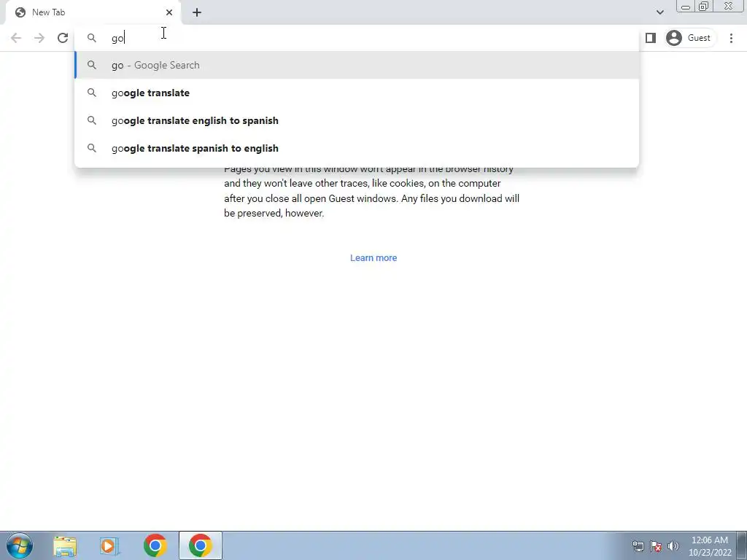The height and width of the screenshot is (560, 747).
Task: Switch to the first Chrome taskbar icon
Action: pos(155,545)
